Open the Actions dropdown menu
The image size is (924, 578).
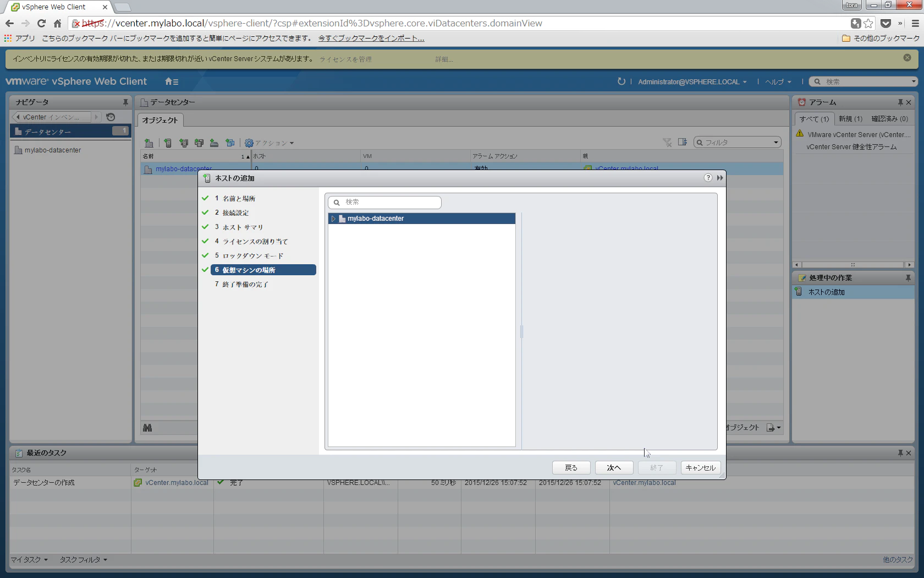tap(269, 143)
